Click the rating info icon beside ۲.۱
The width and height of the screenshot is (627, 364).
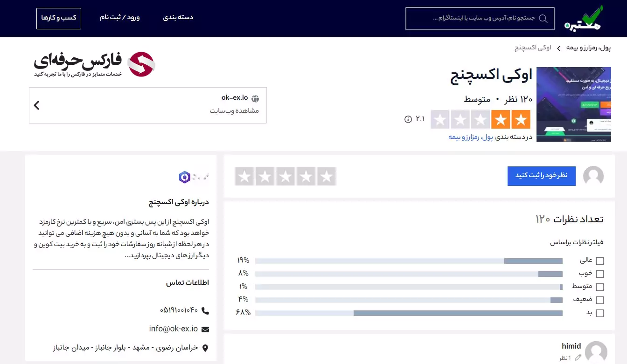pos(408,119)
